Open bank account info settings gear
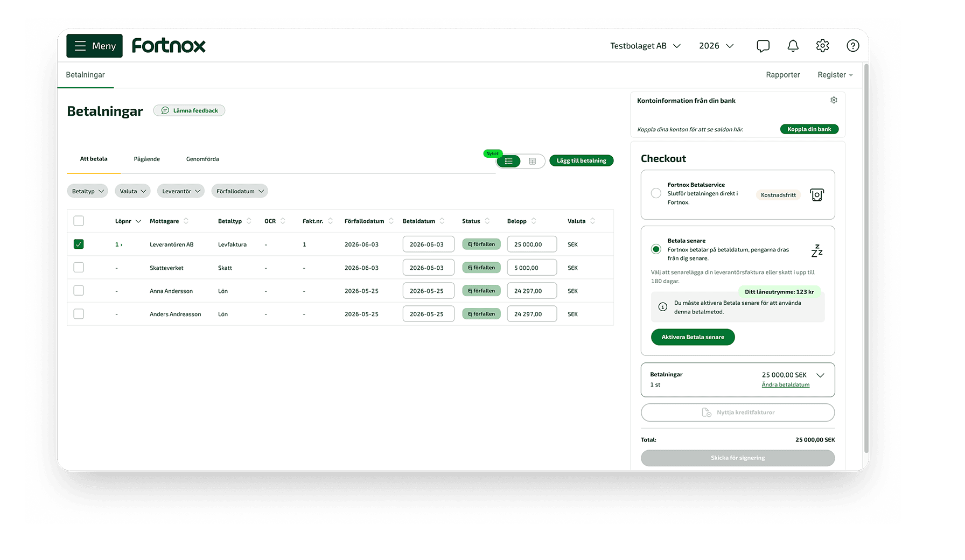The height and width of the screenshot is (560, 965). coord(834,100)
